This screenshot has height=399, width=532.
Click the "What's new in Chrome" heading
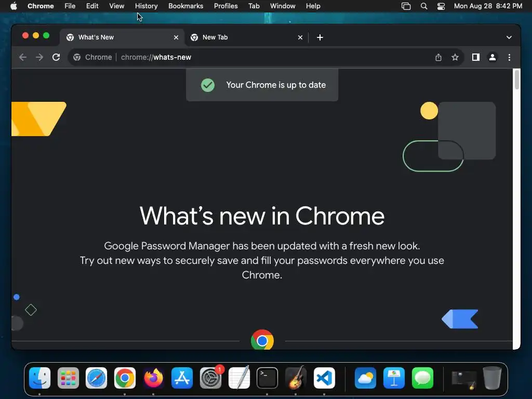coord(262,216)
